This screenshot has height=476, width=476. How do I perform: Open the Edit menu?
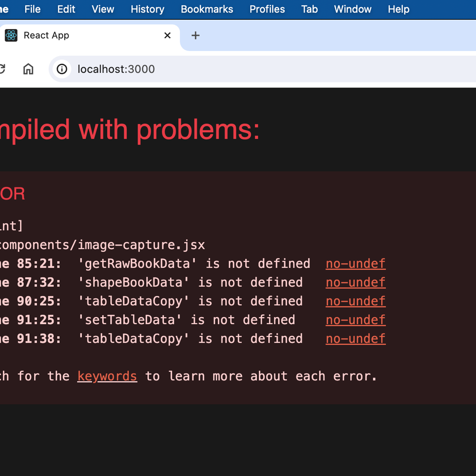click(x=66, y=9)
